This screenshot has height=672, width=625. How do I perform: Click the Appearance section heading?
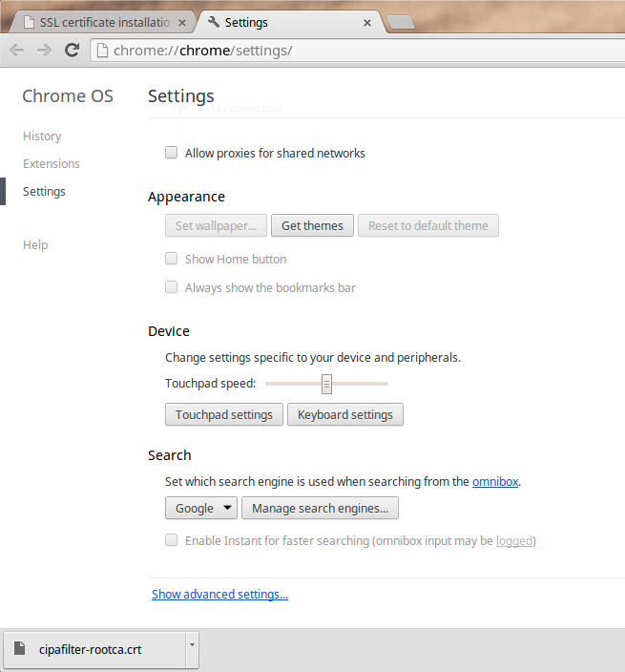click(x=186, y=197)
